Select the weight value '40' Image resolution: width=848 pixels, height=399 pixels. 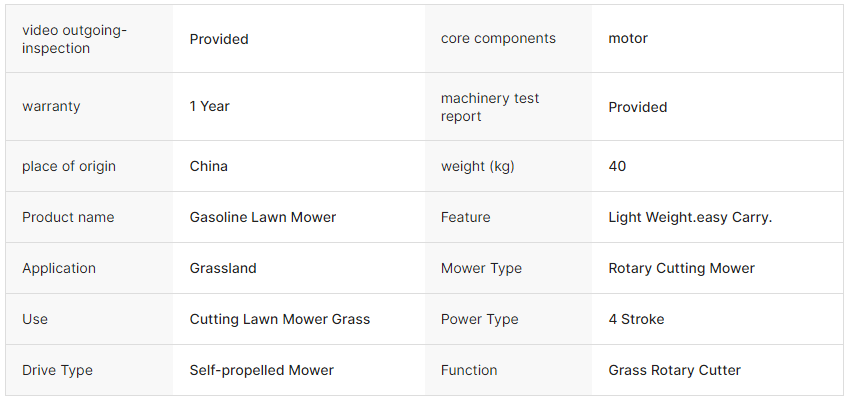pos(617,166)
